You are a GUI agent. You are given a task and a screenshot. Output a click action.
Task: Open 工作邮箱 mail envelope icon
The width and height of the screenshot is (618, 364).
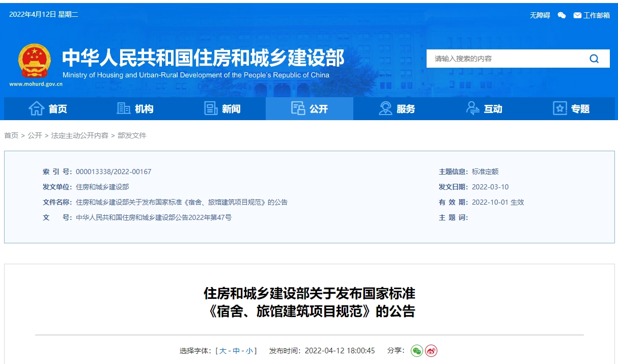(x=577, y=15)
